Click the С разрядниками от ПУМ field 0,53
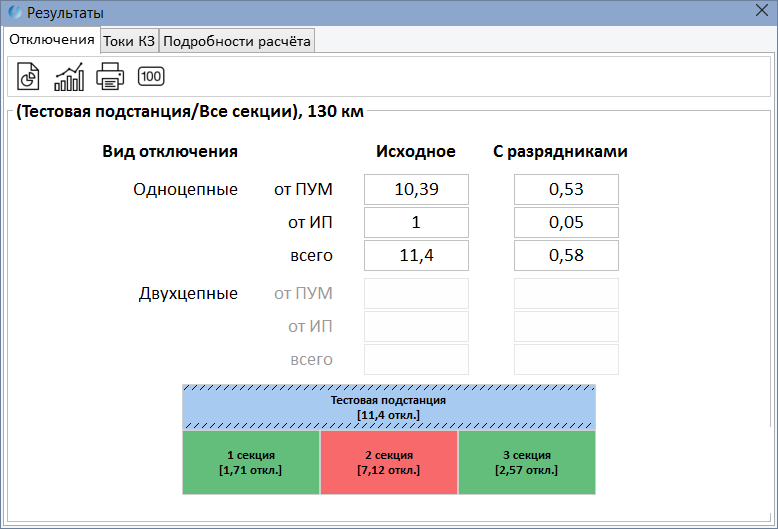778x529 pixels. coord(566,189)
